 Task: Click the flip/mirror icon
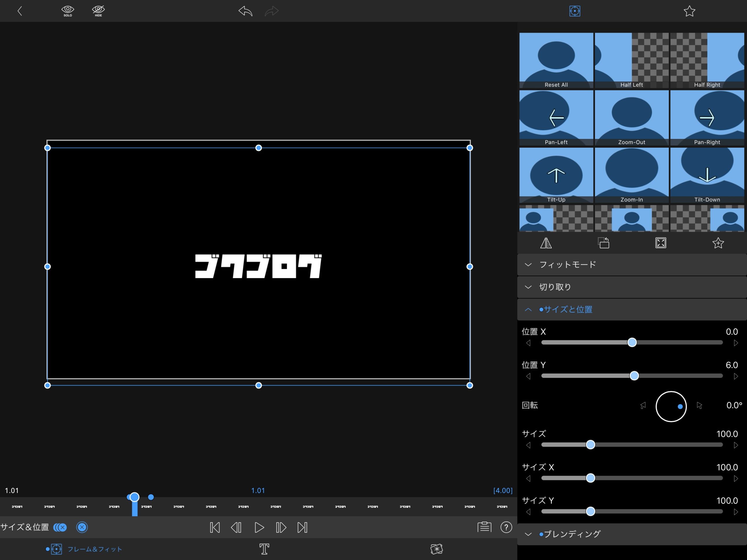click(x=546, y=243)
